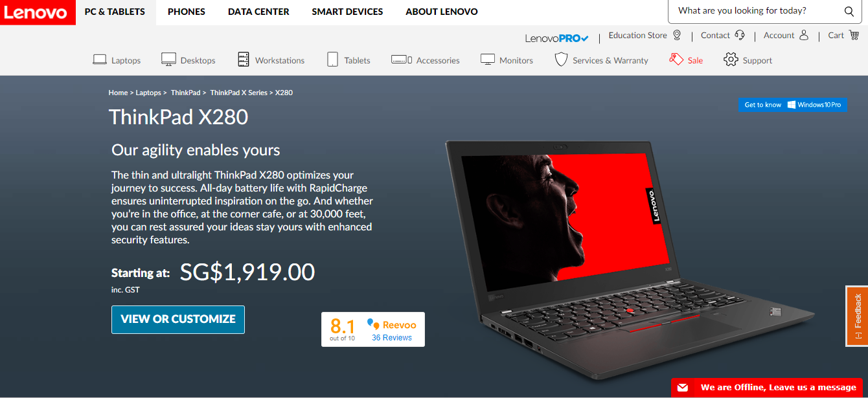Click the Support gear icon
868x398 pixels.
(x=731, y=60)
